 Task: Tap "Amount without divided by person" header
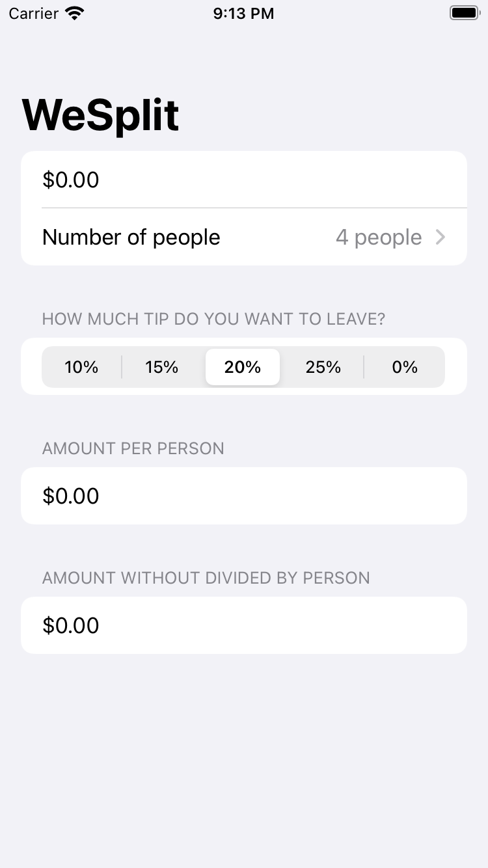[206, 578]
